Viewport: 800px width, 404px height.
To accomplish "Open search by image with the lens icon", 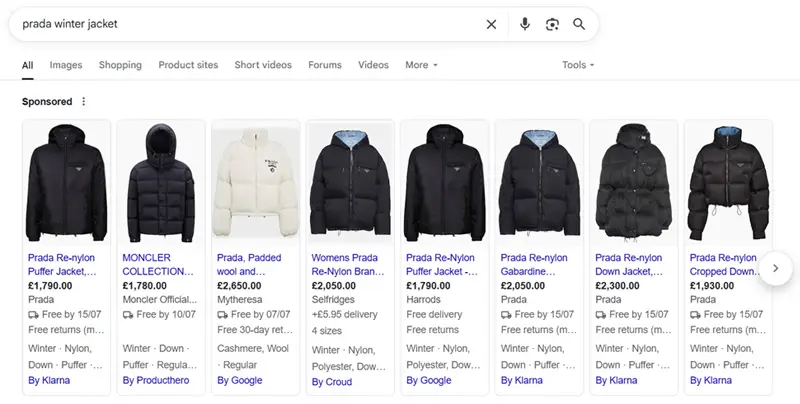I will [x=552, y=24].
